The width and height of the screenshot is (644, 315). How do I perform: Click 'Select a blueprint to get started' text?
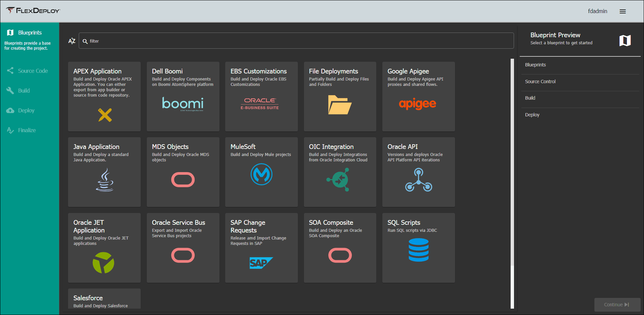[x=561, y=43]
